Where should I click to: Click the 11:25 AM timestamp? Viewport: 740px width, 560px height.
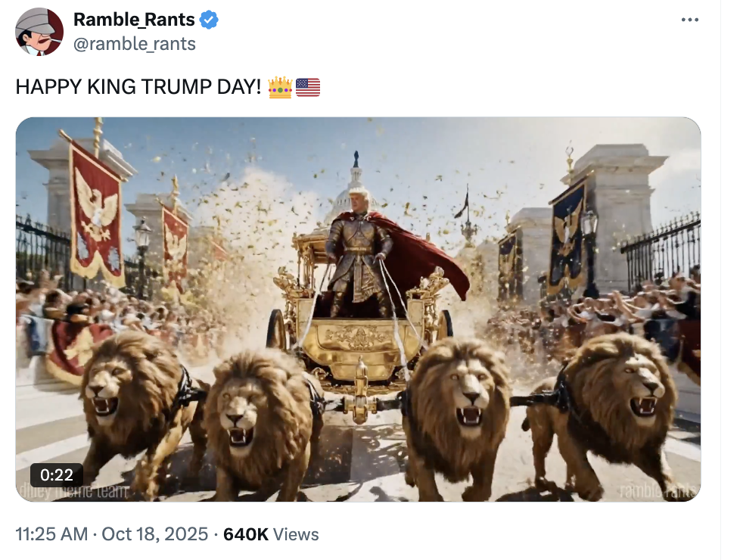tap(52, 534)
